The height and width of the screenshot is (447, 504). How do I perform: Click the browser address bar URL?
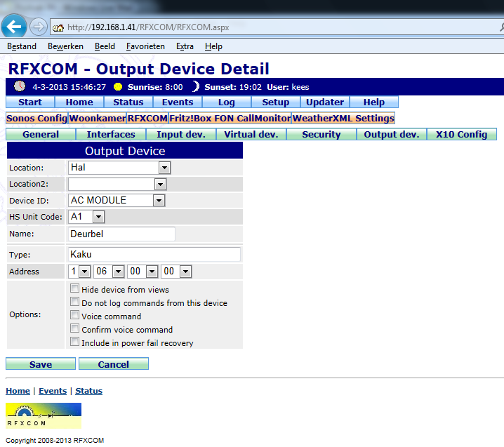click(148, 27)
